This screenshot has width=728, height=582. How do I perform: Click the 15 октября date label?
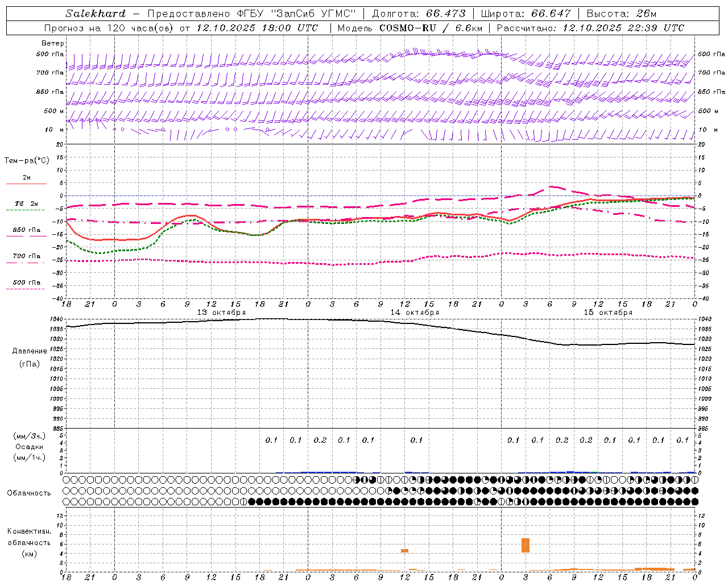click(608, 313)
